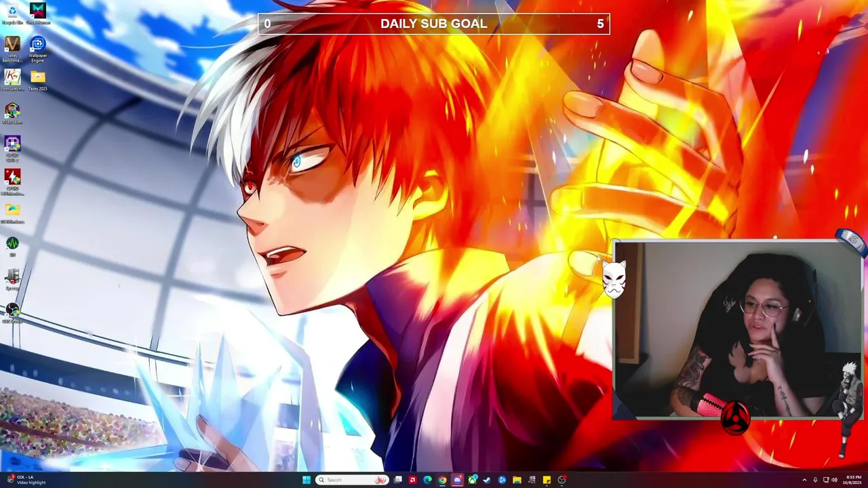Open Task View on the taskbar

[398, 480]
